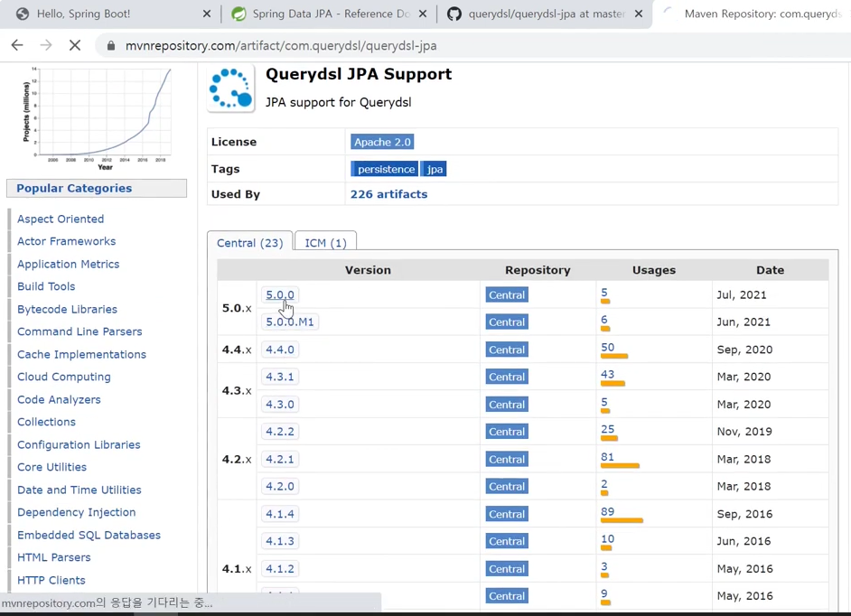Open the Dependency Injection category
The image size is (851, 616).
(76, 512)
